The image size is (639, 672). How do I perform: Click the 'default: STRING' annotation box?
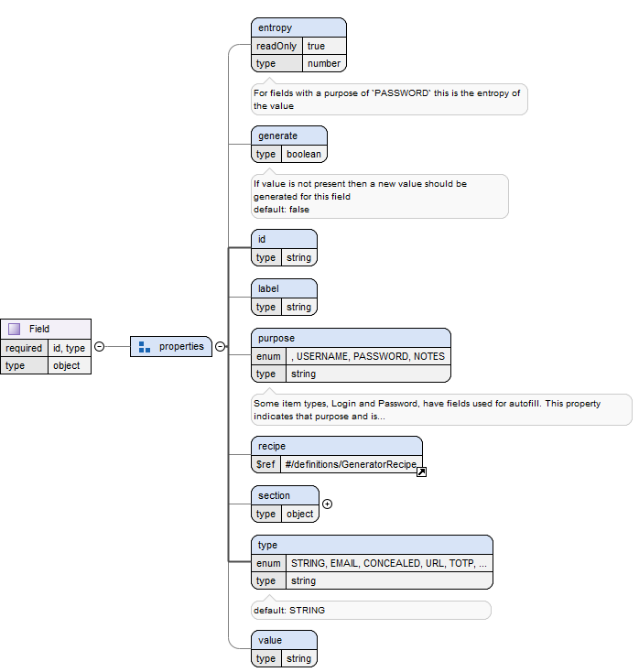click(x=371, y=610)
